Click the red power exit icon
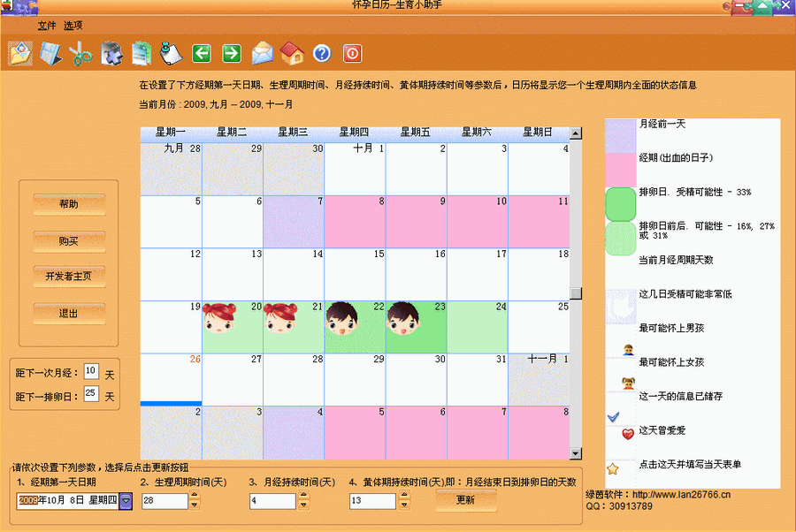The height and width of the screenshot is (532, 796). [350, 53]
